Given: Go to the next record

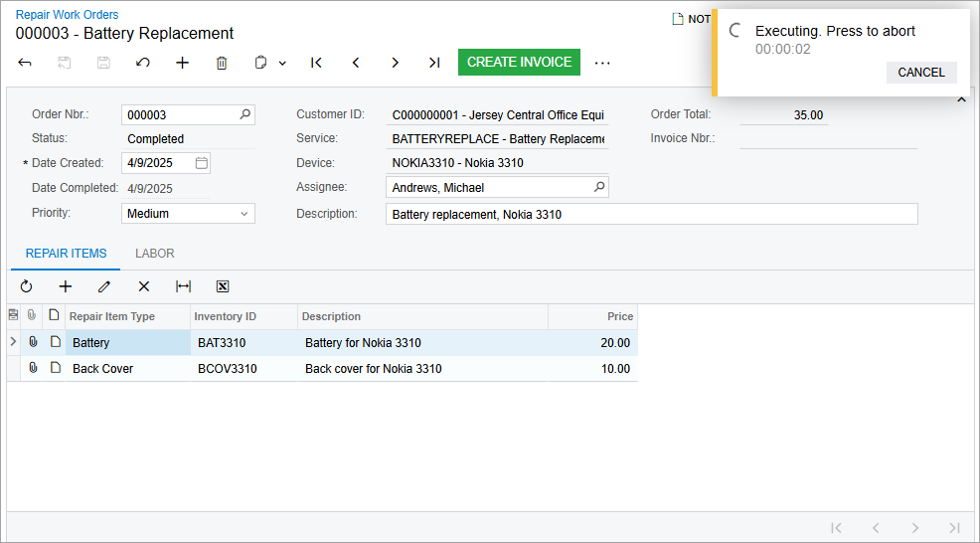Looking at the screenshot, I should [x=395, y=63].
